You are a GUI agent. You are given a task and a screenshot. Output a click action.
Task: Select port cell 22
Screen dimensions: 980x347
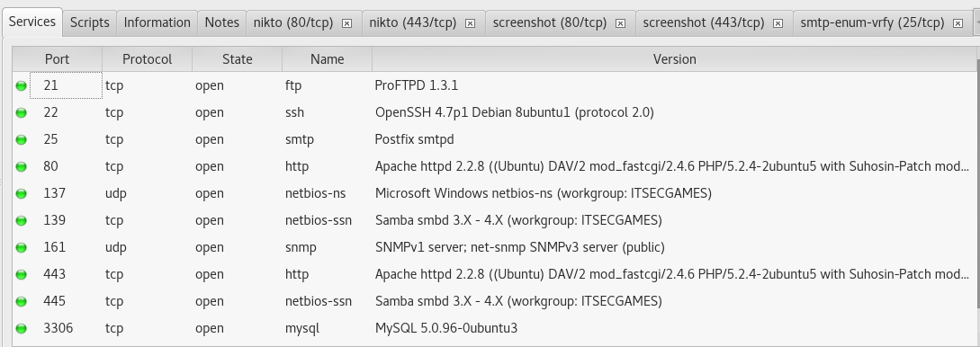pyautogui.click(x=66, y=112)
